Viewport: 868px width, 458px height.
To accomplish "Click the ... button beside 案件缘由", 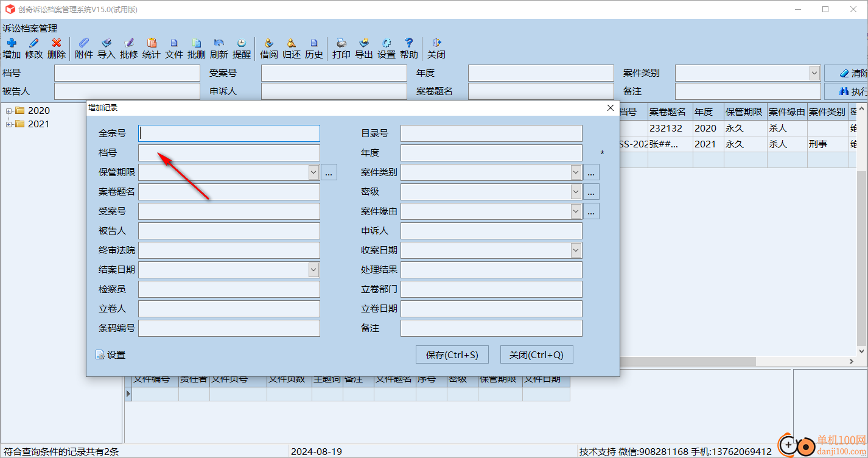I will coord(592,211).
